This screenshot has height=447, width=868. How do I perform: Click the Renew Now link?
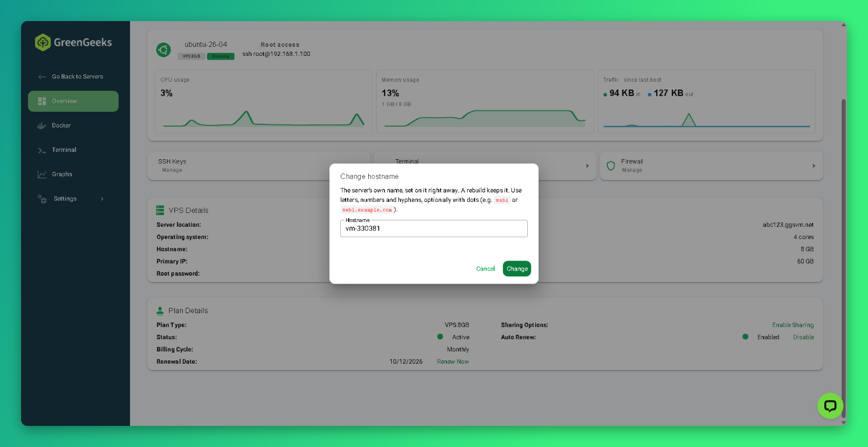[453, 362]
